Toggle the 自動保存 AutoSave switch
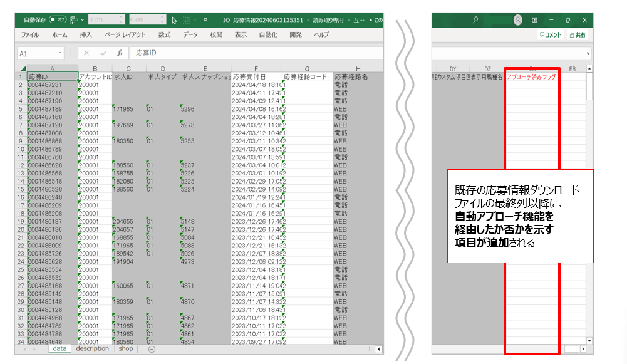 click(x=57, y=20)
